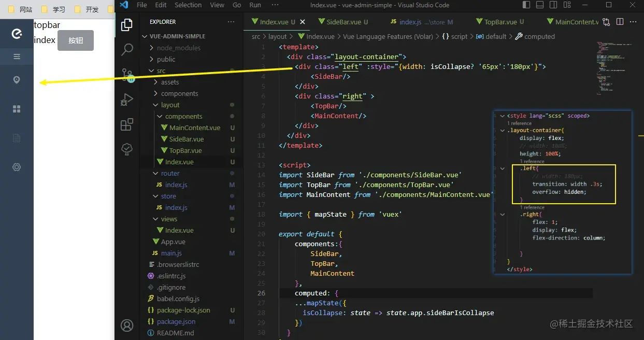Open the 网站 bookmark folder
The height and width of the screenshot is (340, 644).
click(x=20, y=9)
